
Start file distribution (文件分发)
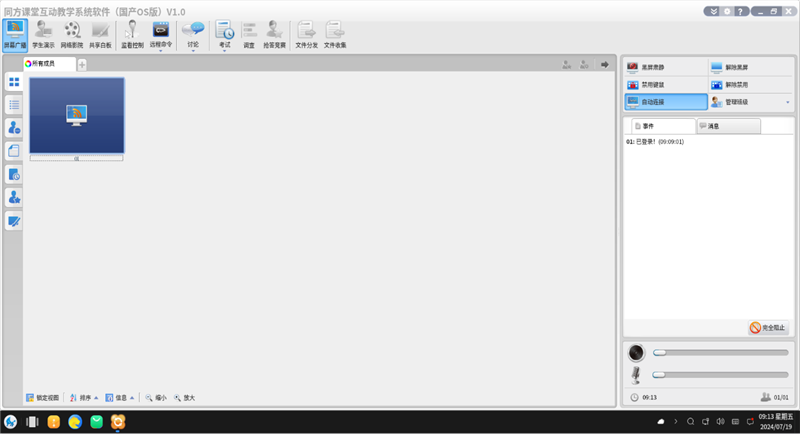306,34
